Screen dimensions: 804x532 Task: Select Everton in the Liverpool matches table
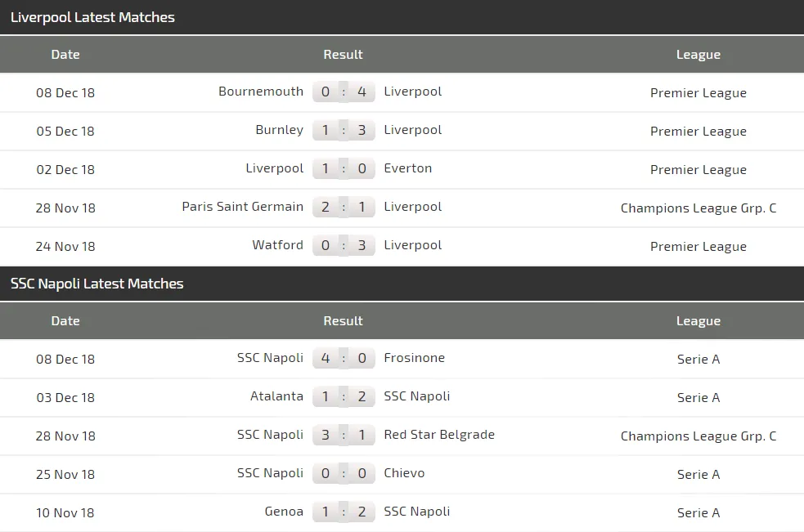pos(407,168)
